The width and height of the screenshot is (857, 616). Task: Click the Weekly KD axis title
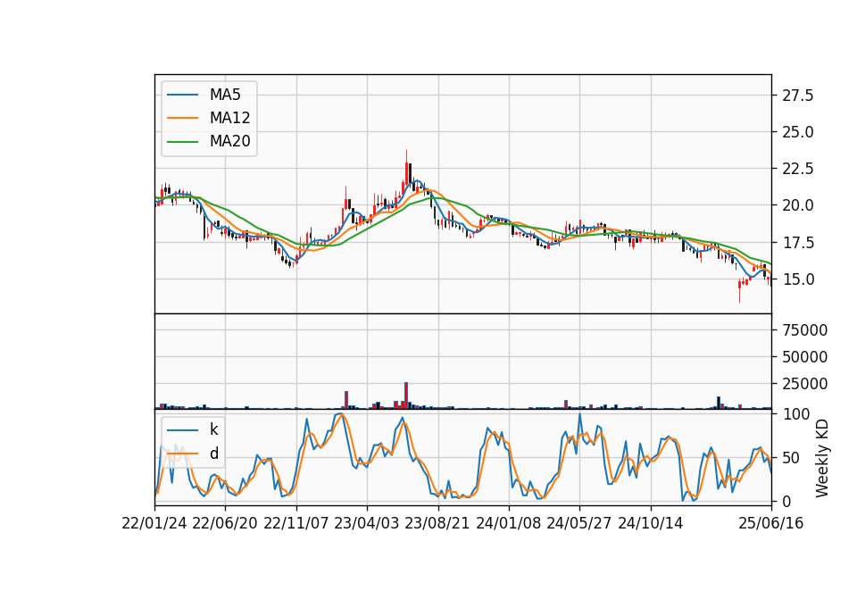[821, 459]
